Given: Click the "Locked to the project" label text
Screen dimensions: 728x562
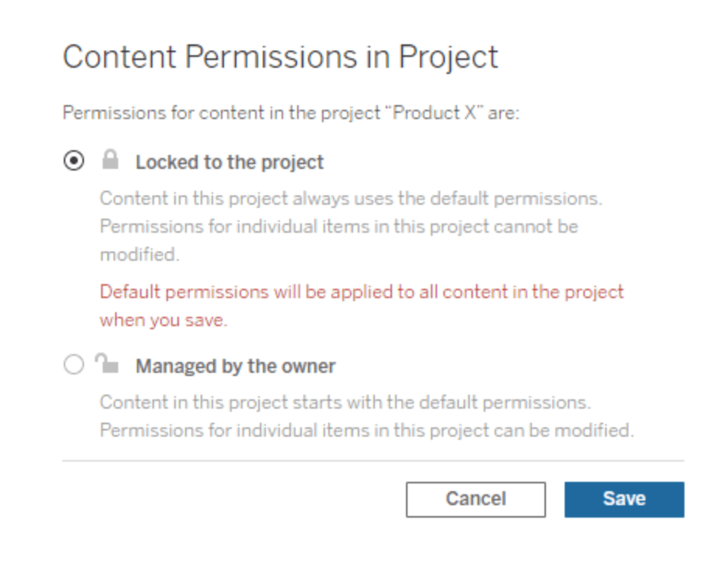Looking at the screenshot, I should (229, 163).
